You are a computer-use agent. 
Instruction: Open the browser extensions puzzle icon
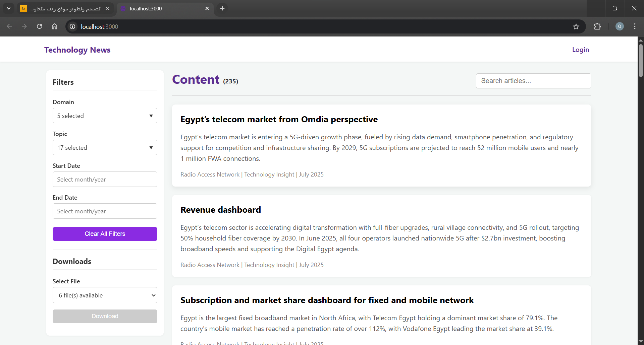(597, 26)
